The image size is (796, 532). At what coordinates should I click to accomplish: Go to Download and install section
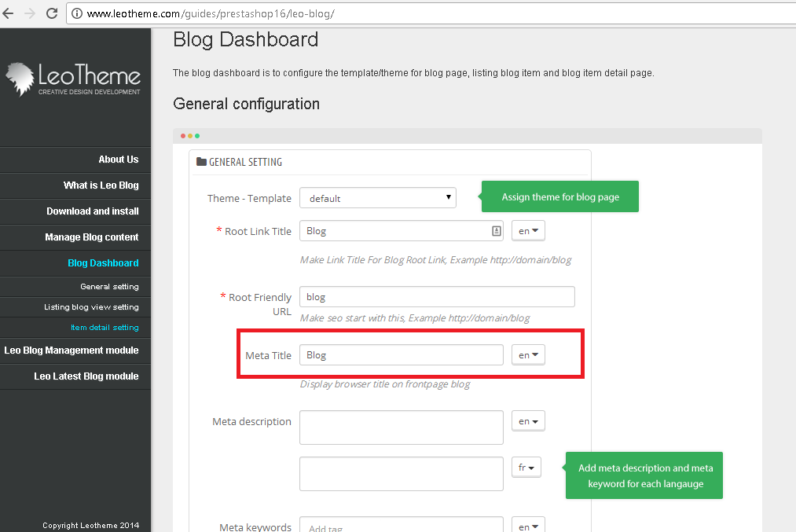(x=92, y=211)
